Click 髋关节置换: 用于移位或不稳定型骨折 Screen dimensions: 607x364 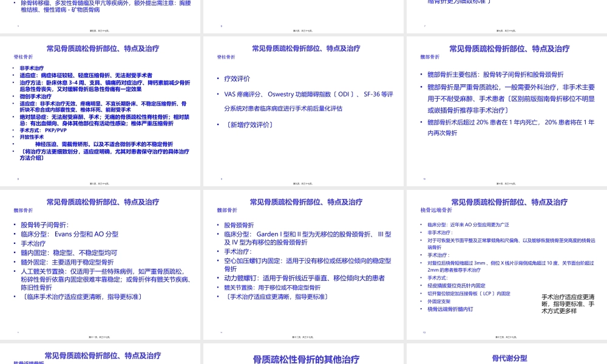272,288
